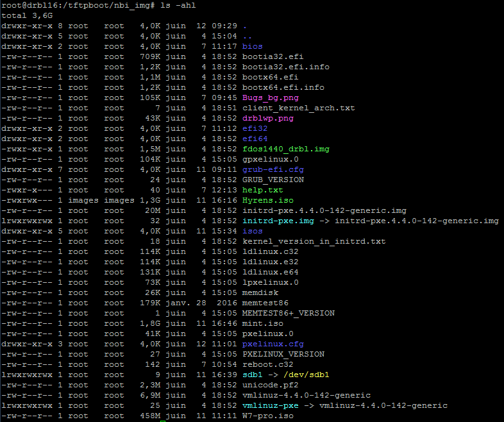
Task: Click the green cursor at the bottom
Action: click(x=163, y=420)
